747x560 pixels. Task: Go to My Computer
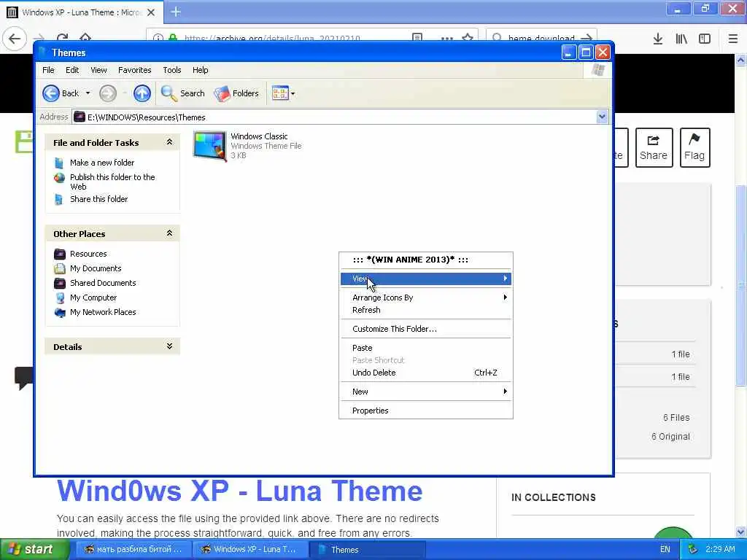tap(93, 297)
